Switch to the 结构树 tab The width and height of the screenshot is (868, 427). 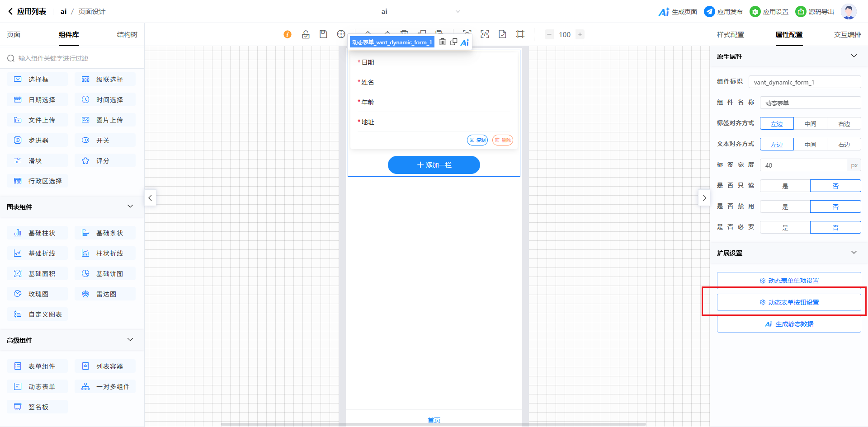(x=127, y=35)
